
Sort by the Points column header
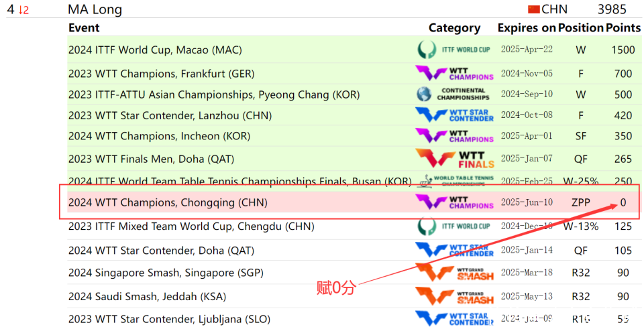pyautogui.click(x=623, y=28)
